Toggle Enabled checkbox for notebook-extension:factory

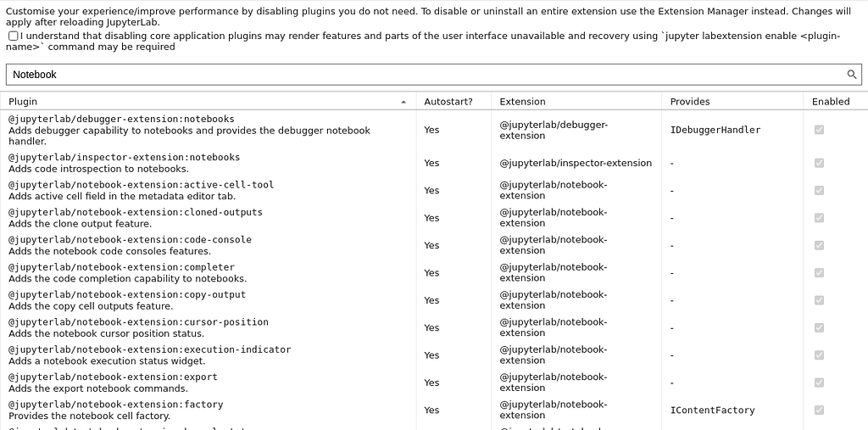820,410
